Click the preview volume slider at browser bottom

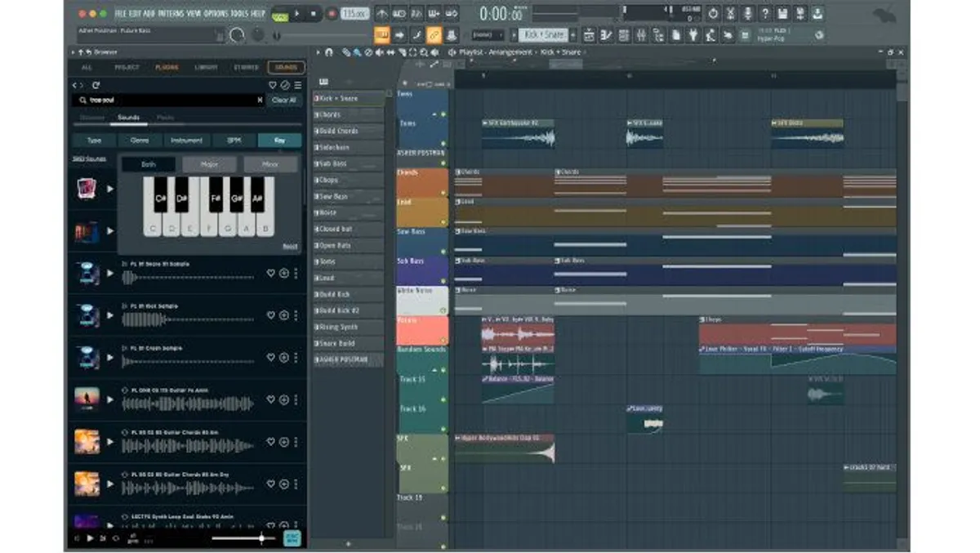click(262, 538)
